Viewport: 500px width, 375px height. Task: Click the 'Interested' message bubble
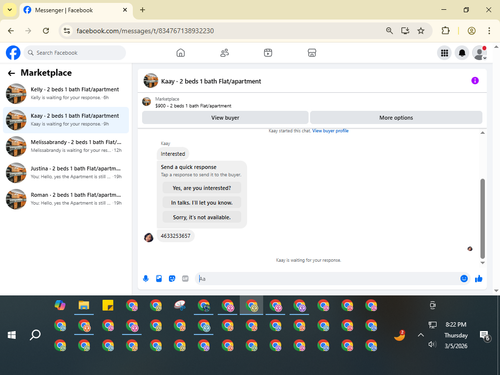[x=173, y=154]
